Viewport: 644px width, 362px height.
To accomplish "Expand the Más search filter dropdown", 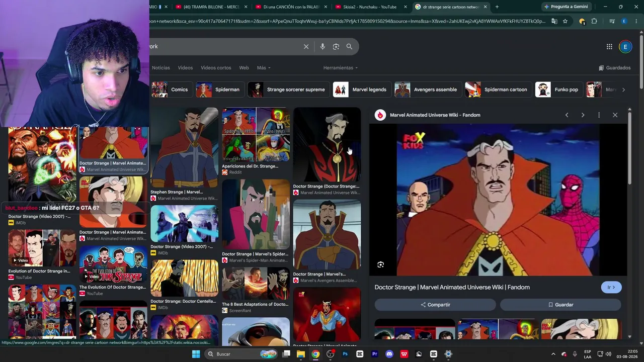I will (264, 68).
